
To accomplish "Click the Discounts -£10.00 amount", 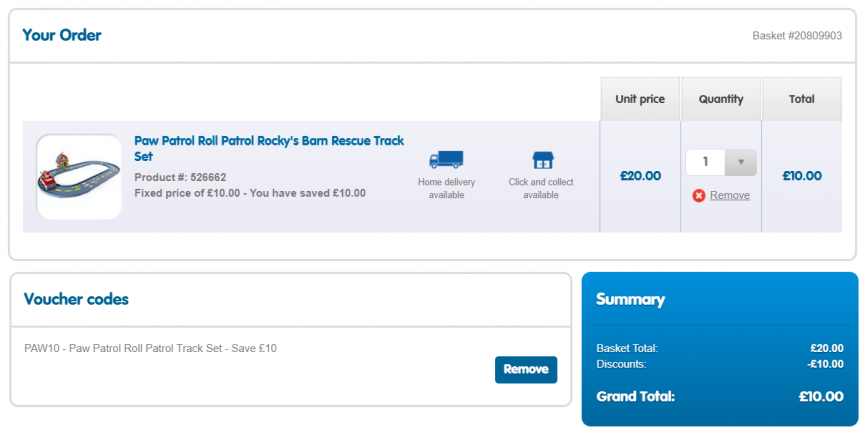I will pos(825,364).
